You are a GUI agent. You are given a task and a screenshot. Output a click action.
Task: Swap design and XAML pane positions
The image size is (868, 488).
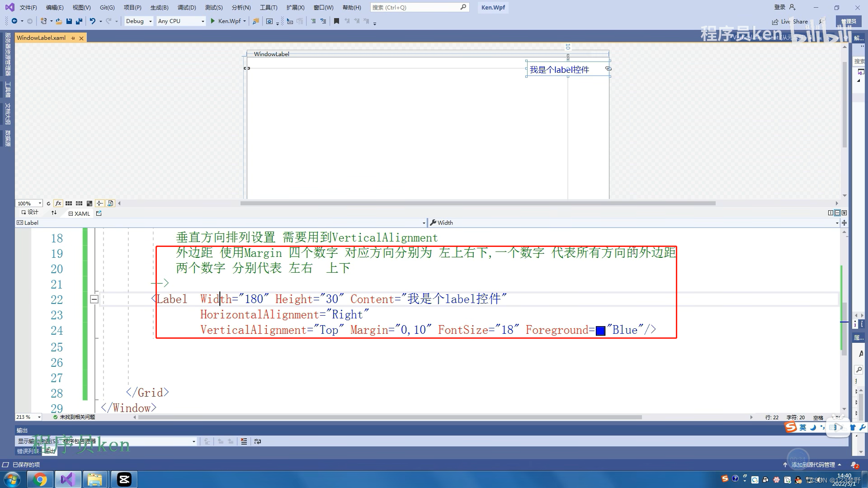click(x=54, y=213)
